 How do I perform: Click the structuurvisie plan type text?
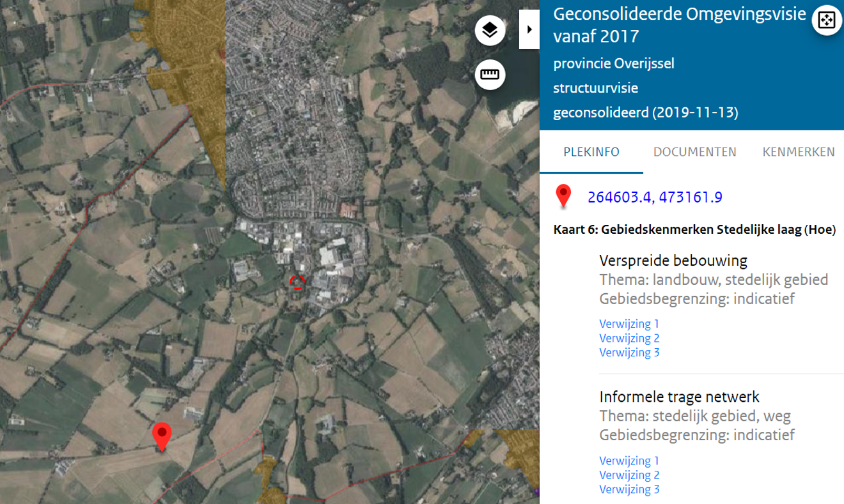[x=596, y=88]
